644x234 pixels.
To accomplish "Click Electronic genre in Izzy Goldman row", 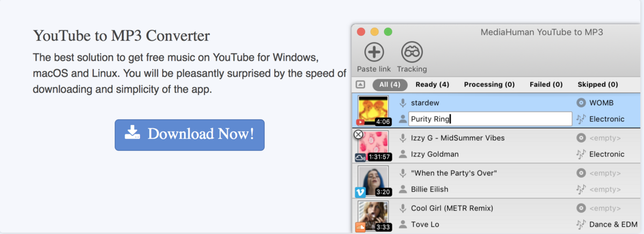I will (607, 154).
